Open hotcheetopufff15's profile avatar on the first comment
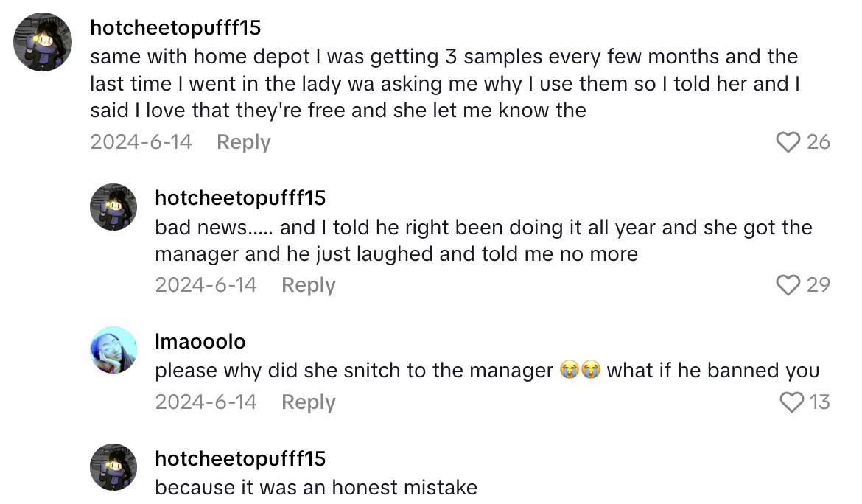The image size is (862, 504). pos(42,42)
